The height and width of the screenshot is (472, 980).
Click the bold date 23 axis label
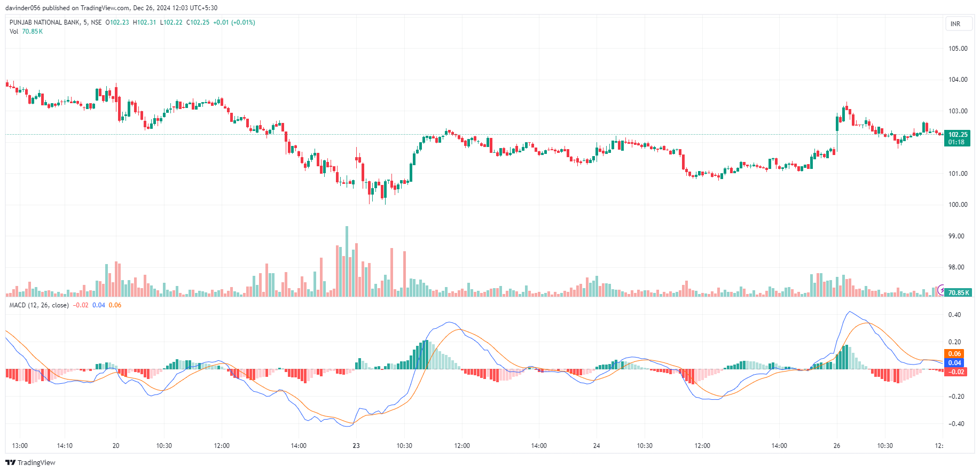[356, 446]
